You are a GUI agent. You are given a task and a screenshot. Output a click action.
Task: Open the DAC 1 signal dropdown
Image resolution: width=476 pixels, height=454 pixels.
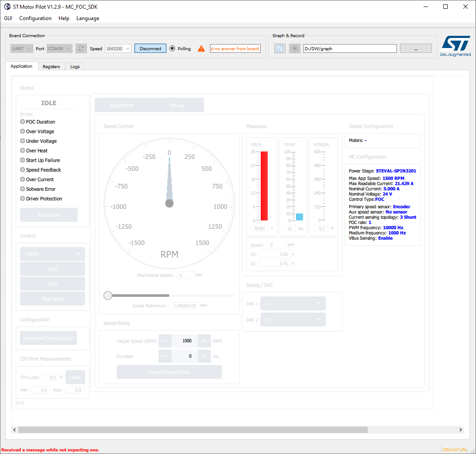pos(293,303)
